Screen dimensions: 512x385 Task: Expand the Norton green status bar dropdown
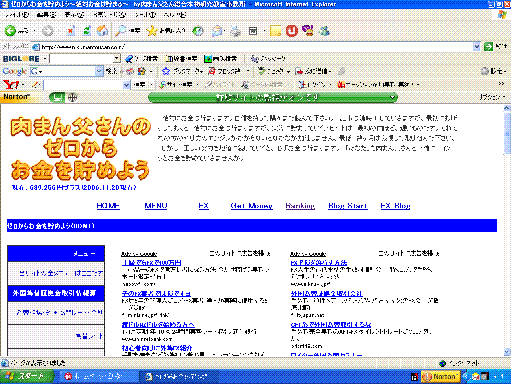click(x=393, y=97)
